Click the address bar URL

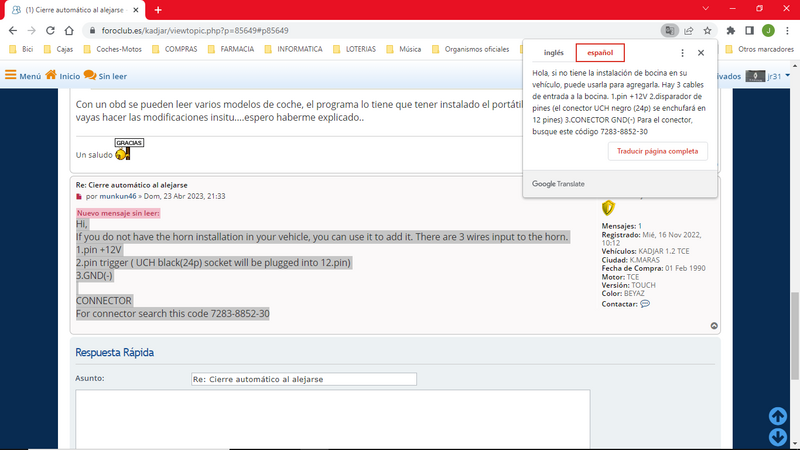tap(195, 31)
